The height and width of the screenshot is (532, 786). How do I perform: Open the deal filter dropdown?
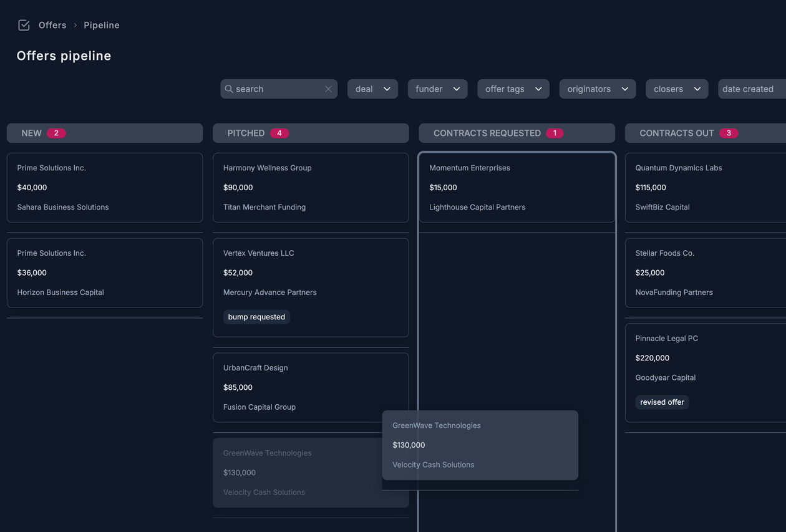pyautogui.click(x=372, y=89)
